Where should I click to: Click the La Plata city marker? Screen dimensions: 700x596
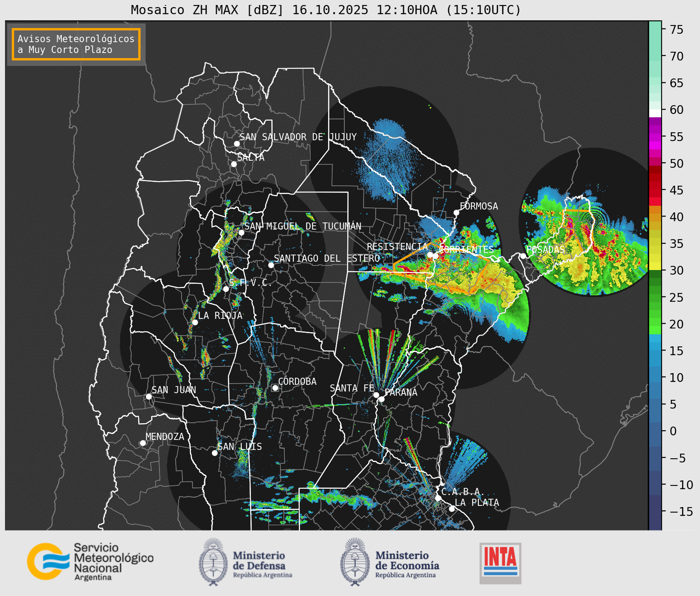pyautogui.click(x=452, y=508)
